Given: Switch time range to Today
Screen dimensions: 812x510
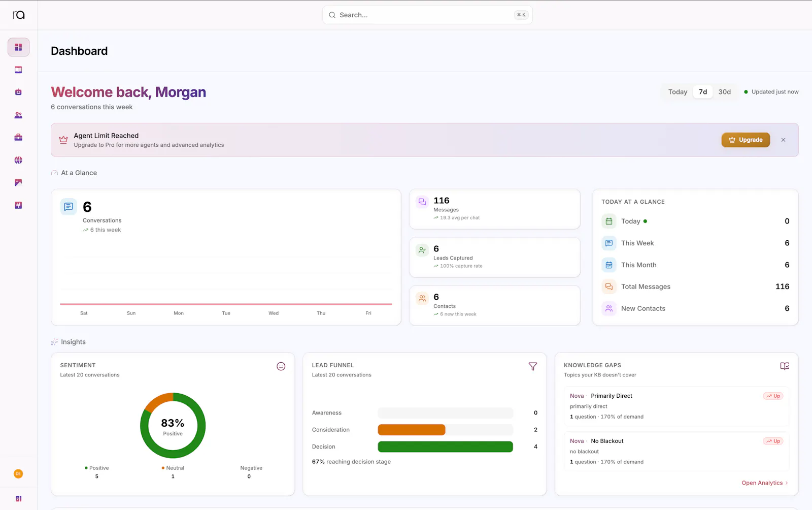Looking at the screenshot, I should (678, 92).
